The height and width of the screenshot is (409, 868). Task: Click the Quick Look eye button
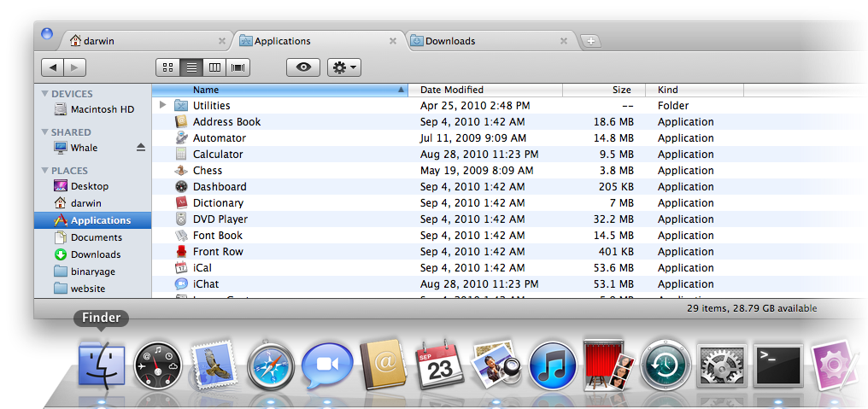pyautogui.click(x=302, y=67)
